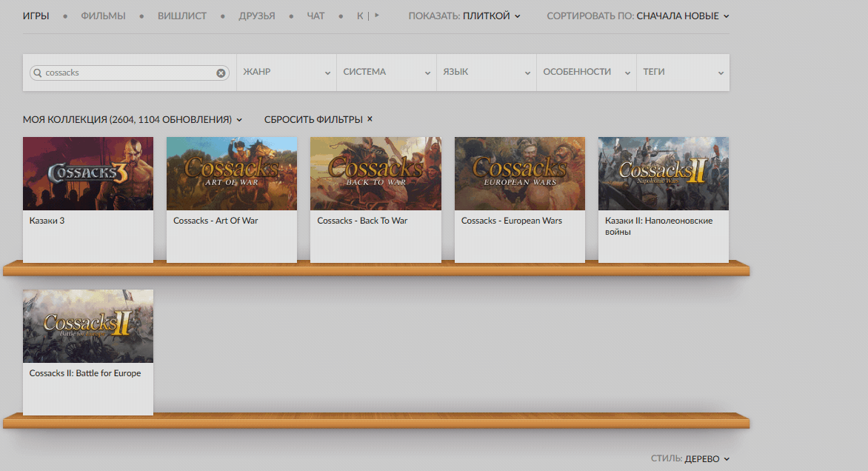Click the magnifier search icon
The width and height of the screenshot is (868, 471).
(38, 73)
